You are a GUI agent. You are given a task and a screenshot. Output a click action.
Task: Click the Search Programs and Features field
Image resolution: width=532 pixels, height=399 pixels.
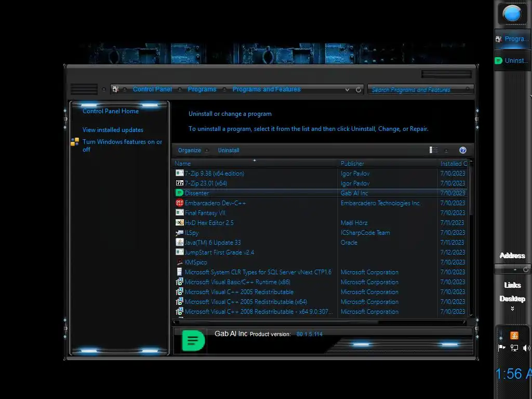click(x=420, y=89)
